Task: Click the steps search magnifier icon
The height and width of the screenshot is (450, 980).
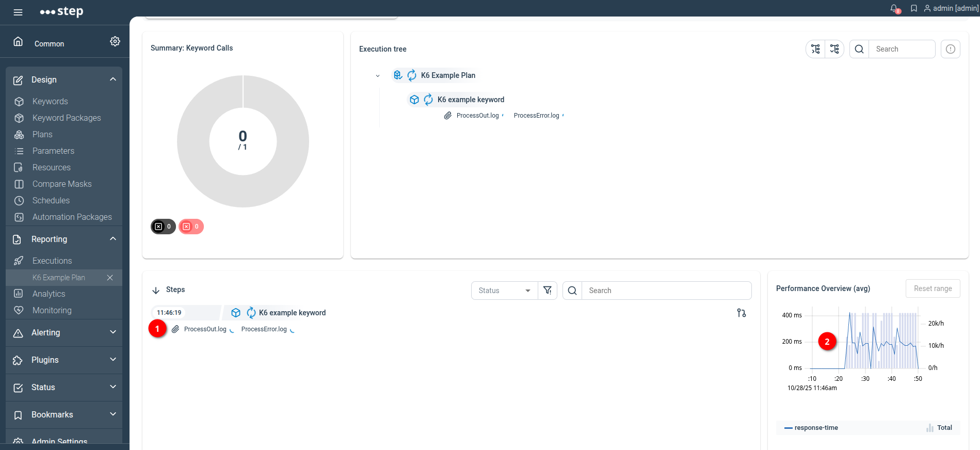Action: (572, 291)
